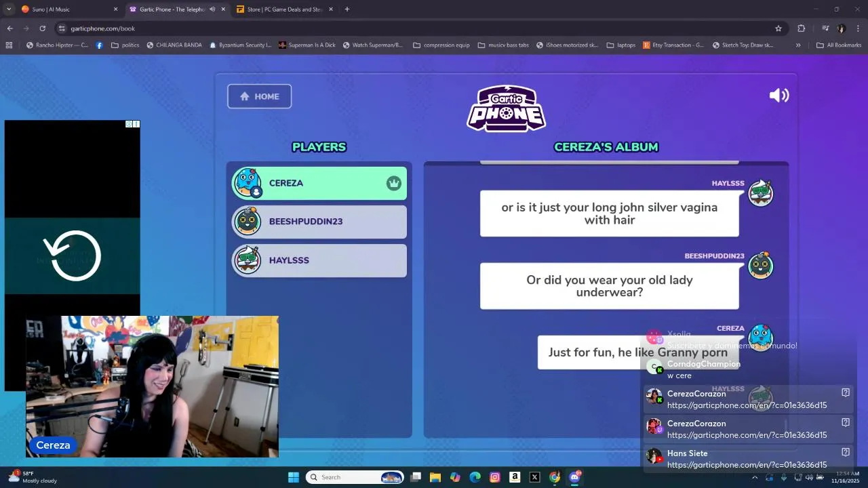Bookmark this page with the star icon
Screen dimensions: 868x488
(x=778, y=28)
